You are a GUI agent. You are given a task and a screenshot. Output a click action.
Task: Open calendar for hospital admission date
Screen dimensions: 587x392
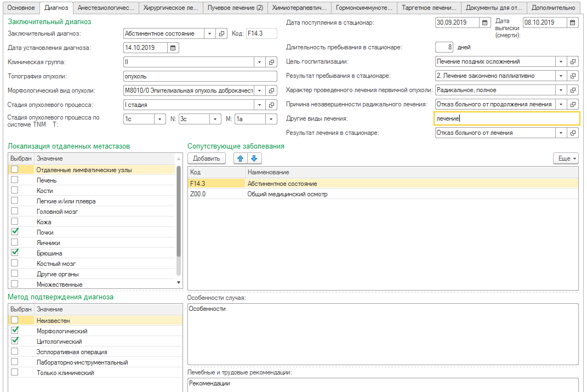[x=485, y=22]
